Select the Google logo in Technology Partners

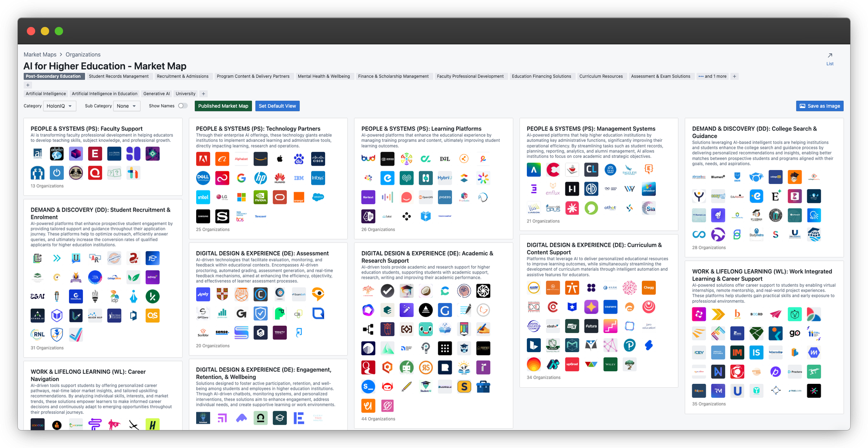(x=241, y=178)
